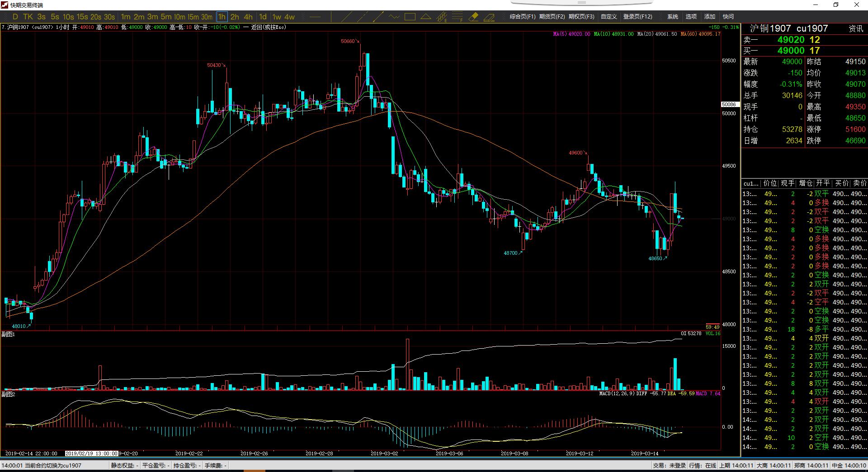Click the 开平 column header in tick list

[823, 183]
